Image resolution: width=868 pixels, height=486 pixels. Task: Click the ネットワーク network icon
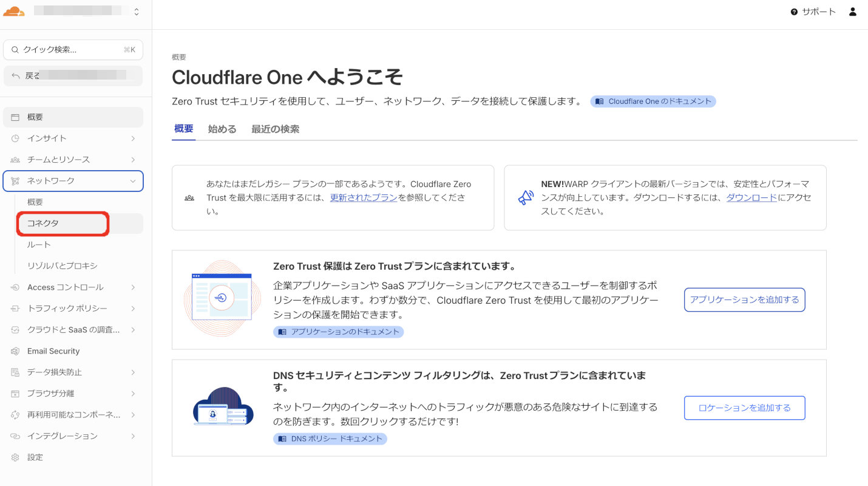15,181
